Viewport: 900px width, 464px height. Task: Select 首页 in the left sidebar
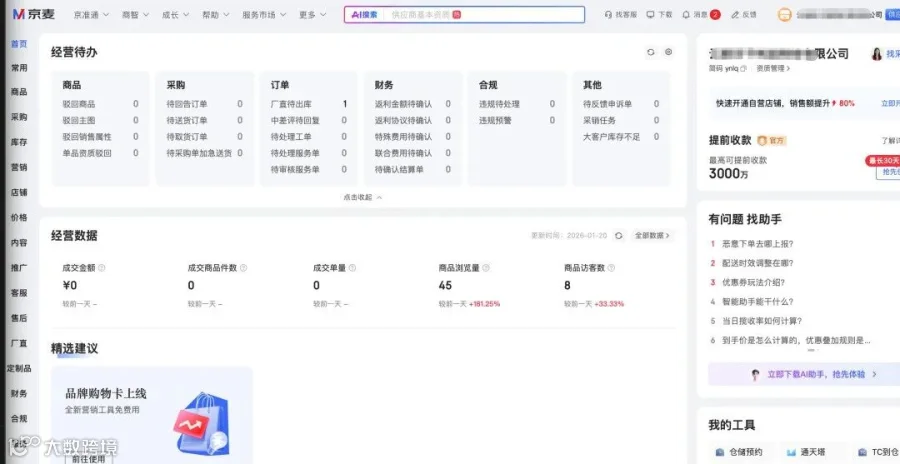(19, 44)
